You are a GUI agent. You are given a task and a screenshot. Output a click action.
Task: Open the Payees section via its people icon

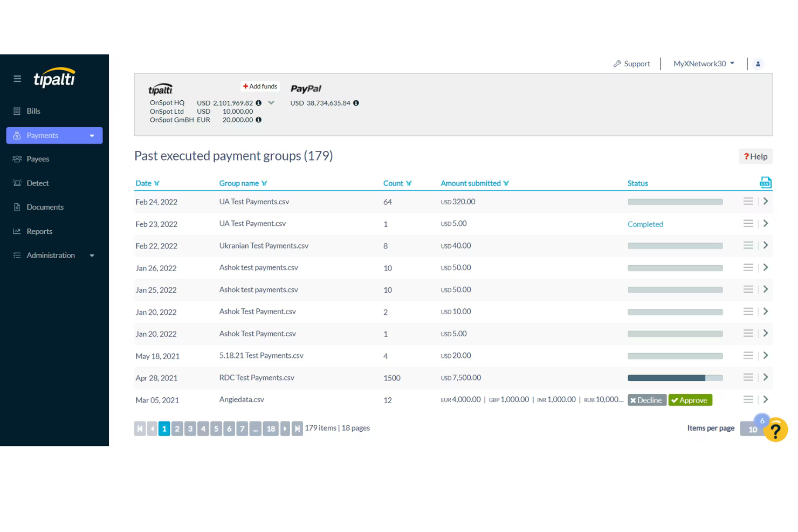pyautogui.click(x=17, y=158)
